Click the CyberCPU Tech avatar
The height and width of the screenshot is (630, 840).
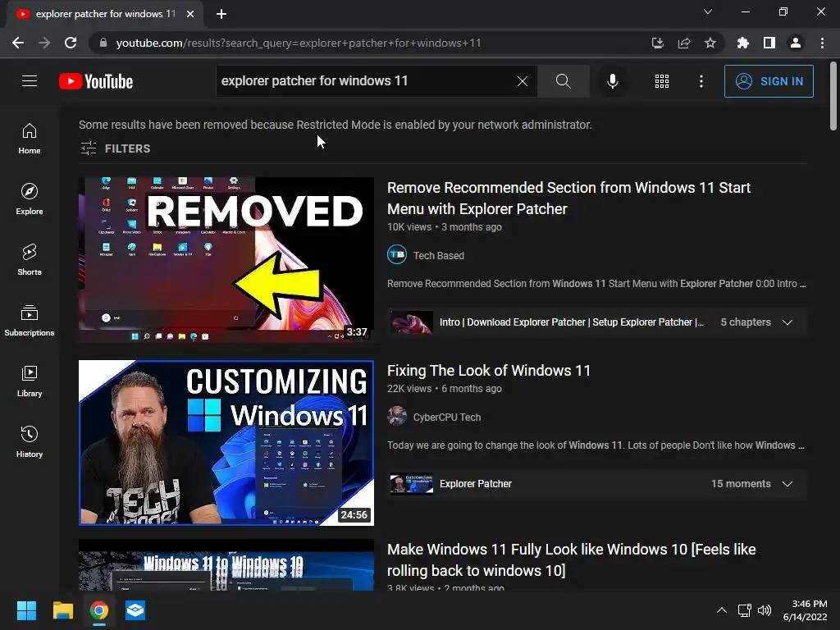[x=397, y=416]
